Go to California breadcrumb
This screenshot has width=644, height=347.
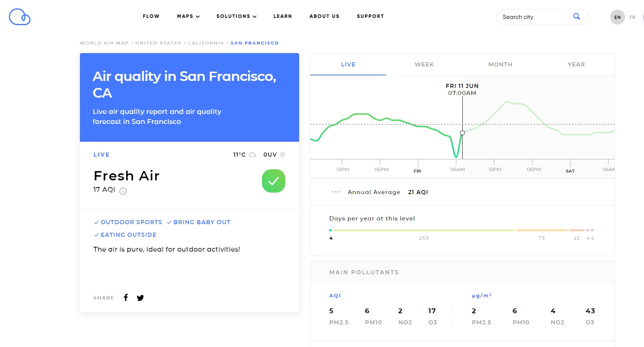[x=206, y=43]
